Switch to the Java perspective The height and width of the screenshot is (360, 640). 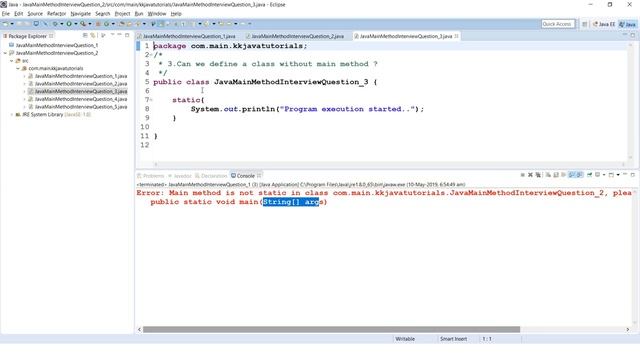click(x=627, y=24)
